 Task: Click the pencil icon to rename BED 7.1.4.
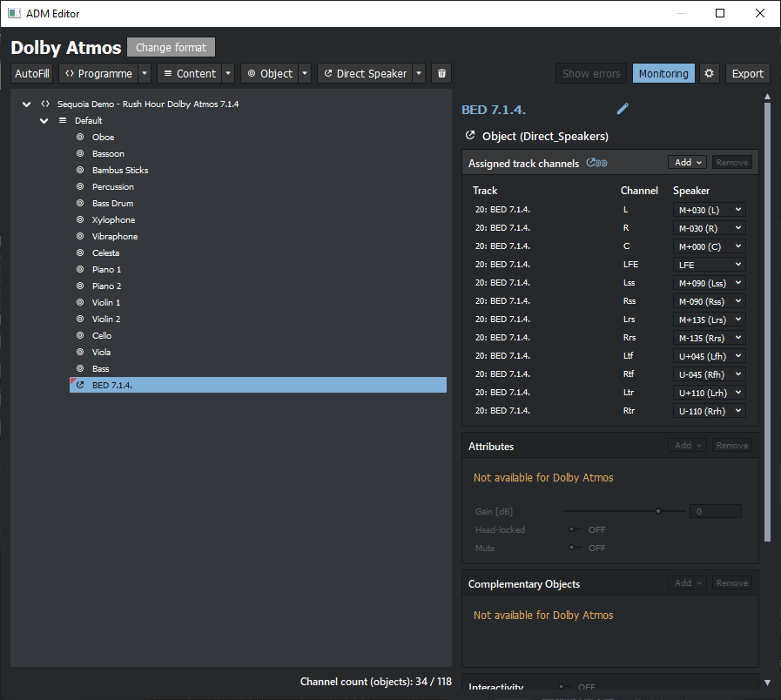tap(622, 109)
